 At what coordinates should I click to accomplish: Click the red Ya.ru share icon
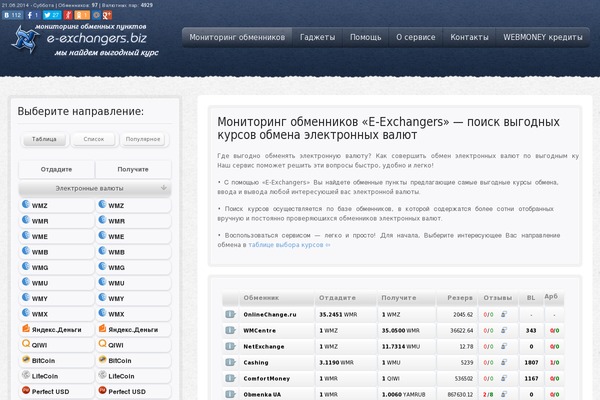pos(68,15)
